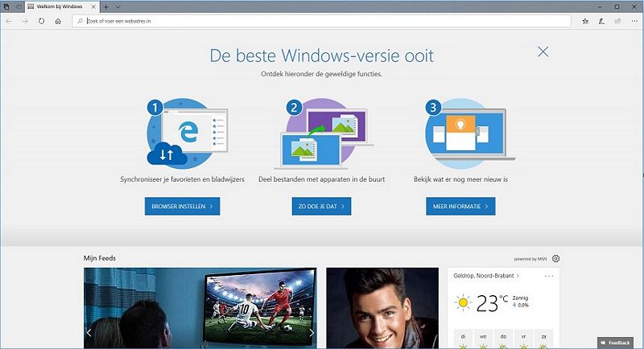The width and height of the screenshot is (644, 349).
Task: Click the share page icon
Action: (617, 21)
